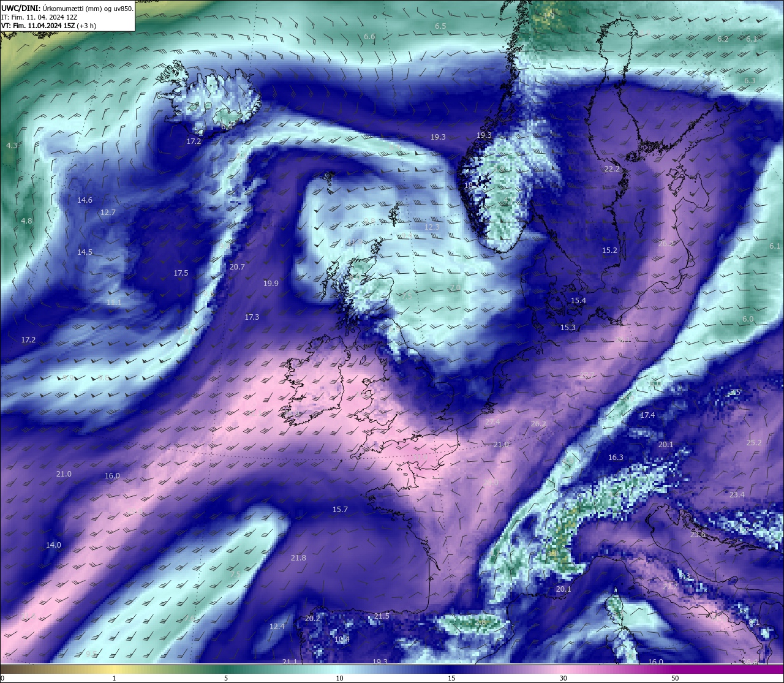Click the colorbar tick label 1
Screen dimensions: 784x683
coord(114,678)
